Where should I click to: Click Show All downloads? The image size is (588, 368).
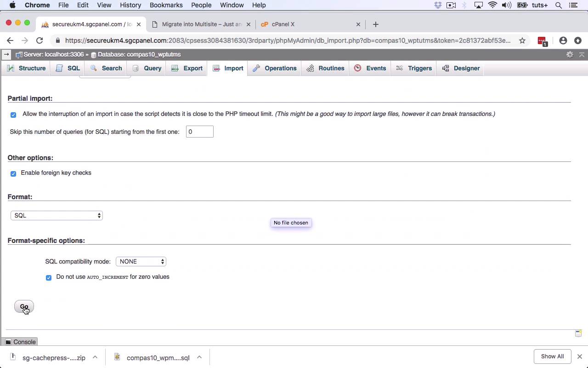point(552,356)
